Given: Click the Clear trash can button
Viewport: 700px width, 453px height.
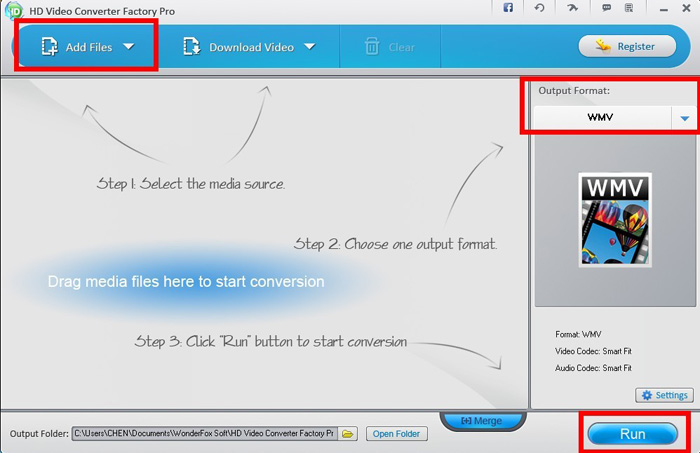Looking at the screenshot, I should coord(390,47).
